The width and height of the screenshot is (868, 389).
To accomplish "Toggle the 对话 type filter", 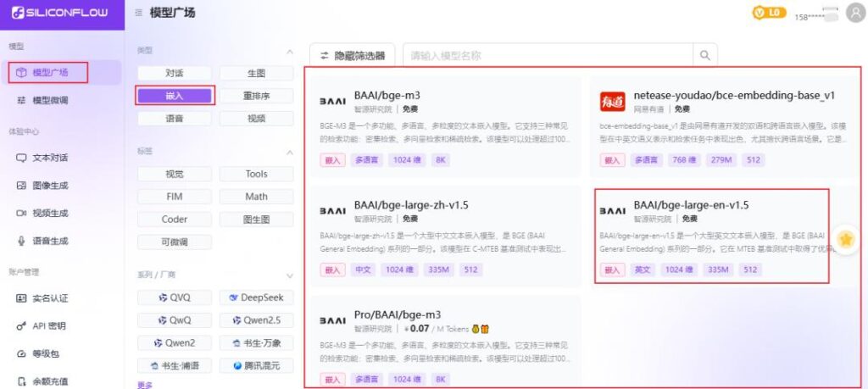I will (175, 74).
